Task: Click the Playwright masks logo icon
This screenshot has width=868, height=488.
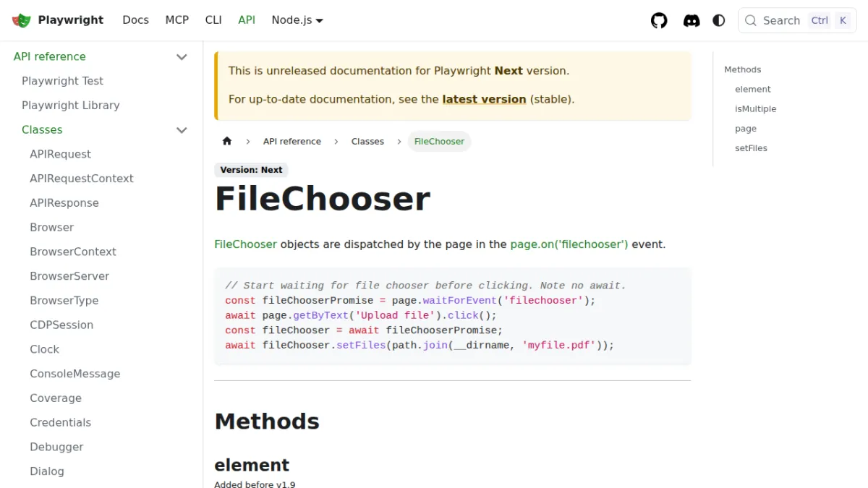Action: point(22,20)
